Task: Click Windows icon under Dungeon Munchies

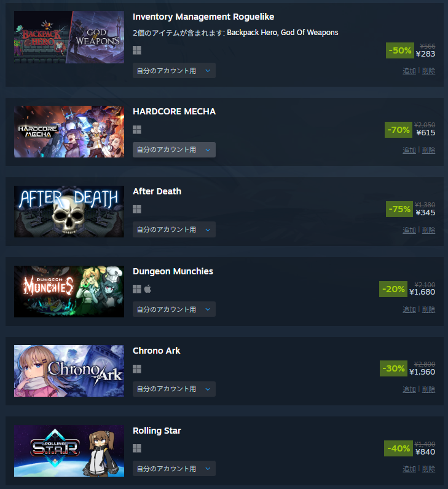Action: pyautogui.click(x=137, y=289)
